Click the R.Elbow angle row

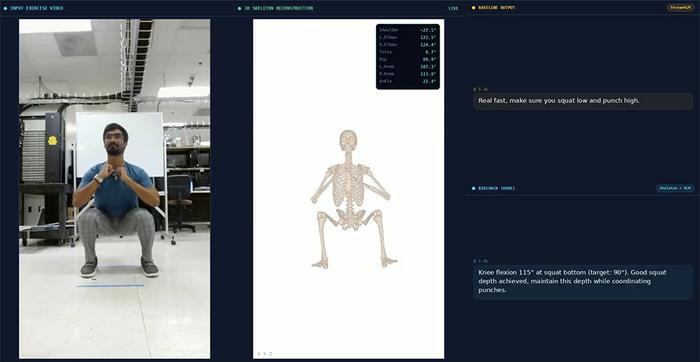click(408, 45)
